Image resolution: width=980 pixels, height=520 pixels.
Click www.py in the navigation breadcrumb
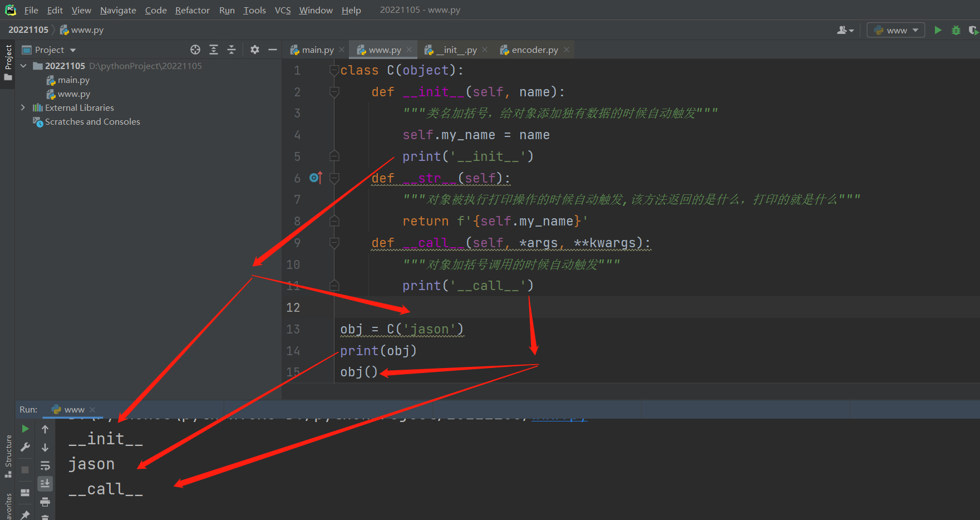[82, 30]
